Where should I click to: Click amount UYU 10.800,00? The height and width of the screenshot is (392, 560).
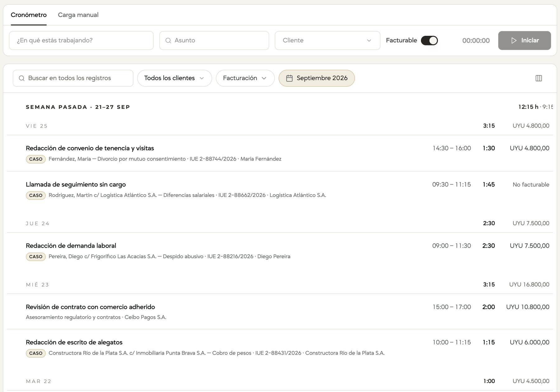(528, 307)
